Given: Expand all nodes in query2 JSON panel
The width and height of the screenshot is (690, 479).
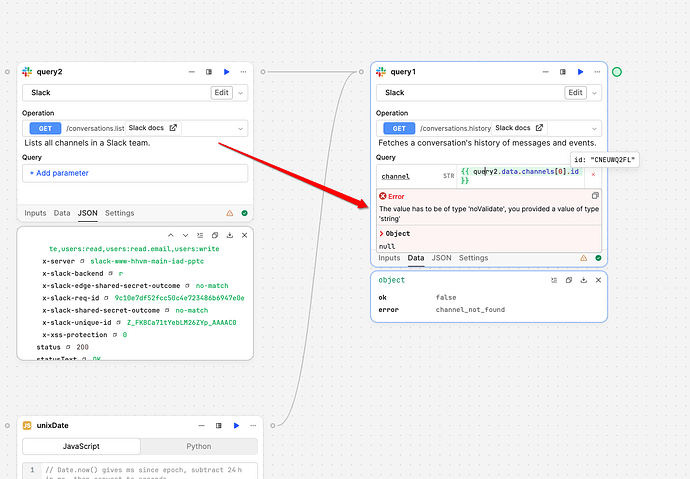Looking at the screenshot, I should [x=200, y=235].
